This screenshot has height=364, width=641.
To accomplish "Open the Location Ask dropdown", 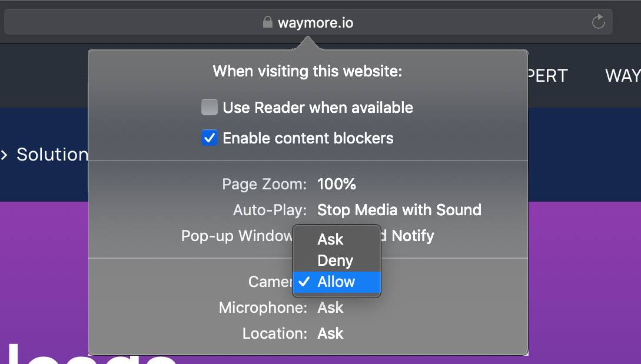I will coord(330,333).
